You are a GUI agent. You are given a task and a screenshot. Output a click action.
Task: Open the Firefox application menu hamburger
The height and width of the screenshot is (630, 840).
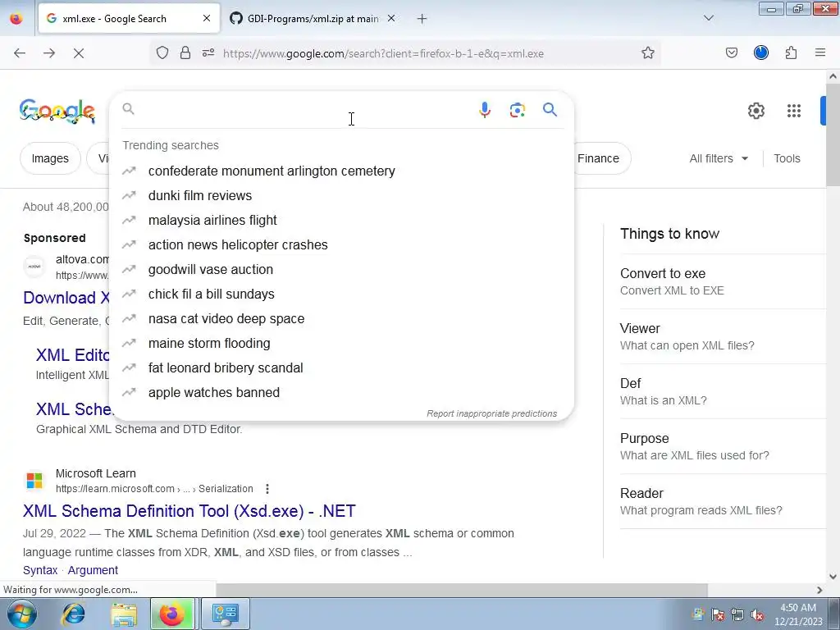click(x=820, y=52)
